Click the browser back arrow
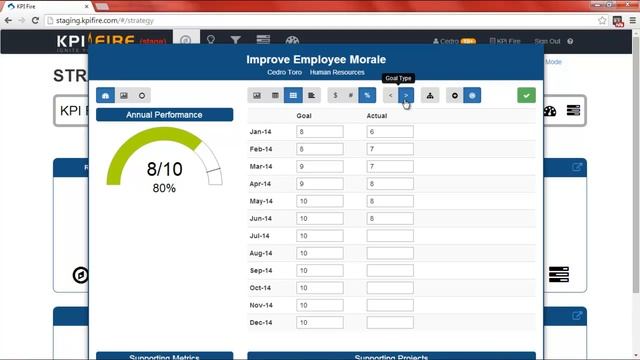The width and height of the screenshot is (640, 360). click(9, 20)
